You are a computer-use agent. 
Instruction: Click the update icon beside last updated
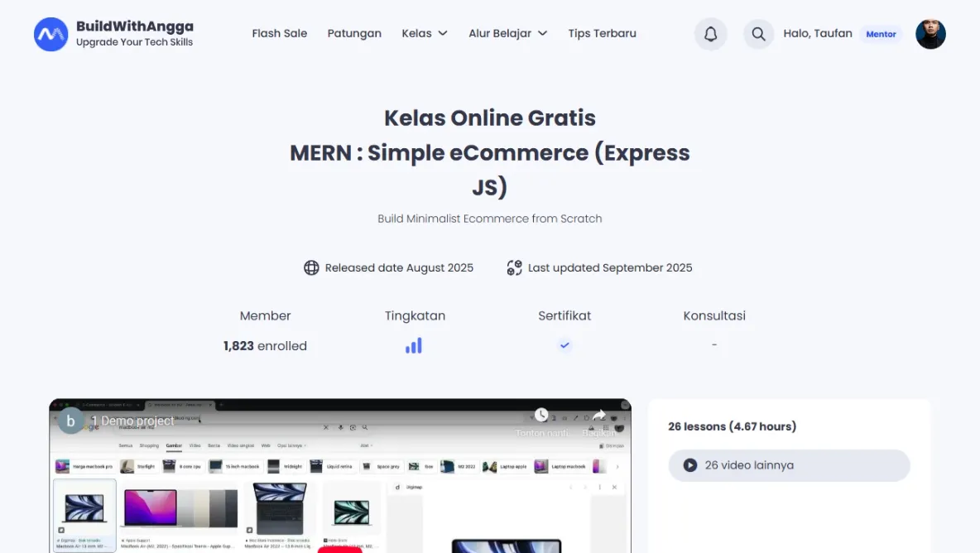point(514,267)
